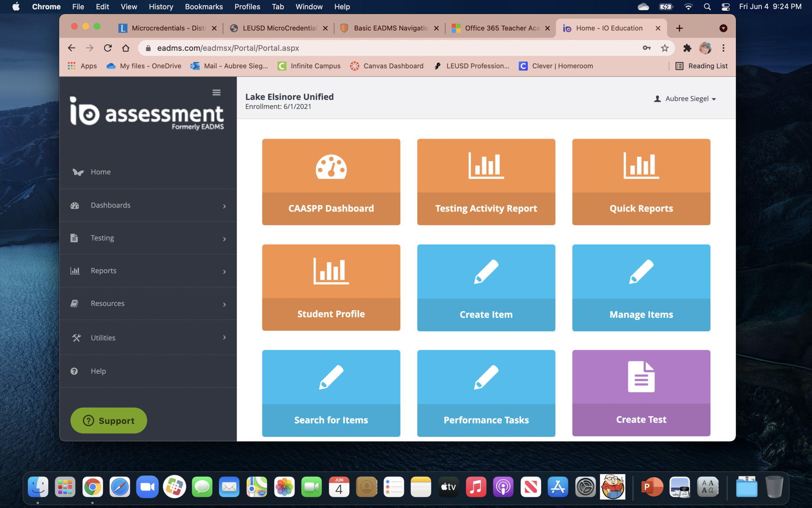Open the Search for Items tile

click(331, 393)
